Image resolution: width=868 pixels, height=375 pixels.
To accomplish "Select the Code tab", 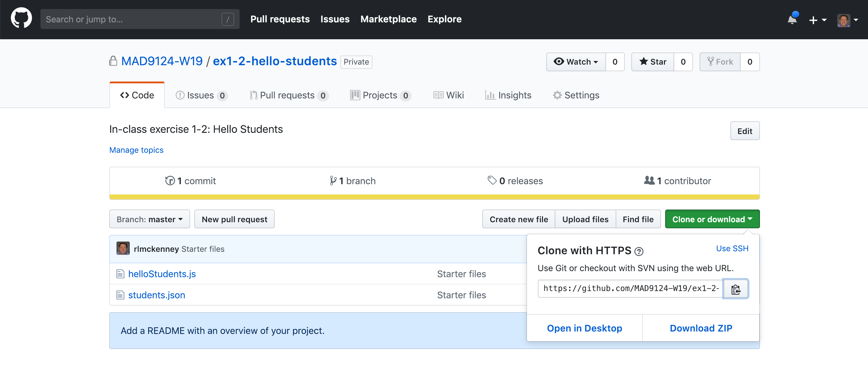I will [x=137, y=95].
